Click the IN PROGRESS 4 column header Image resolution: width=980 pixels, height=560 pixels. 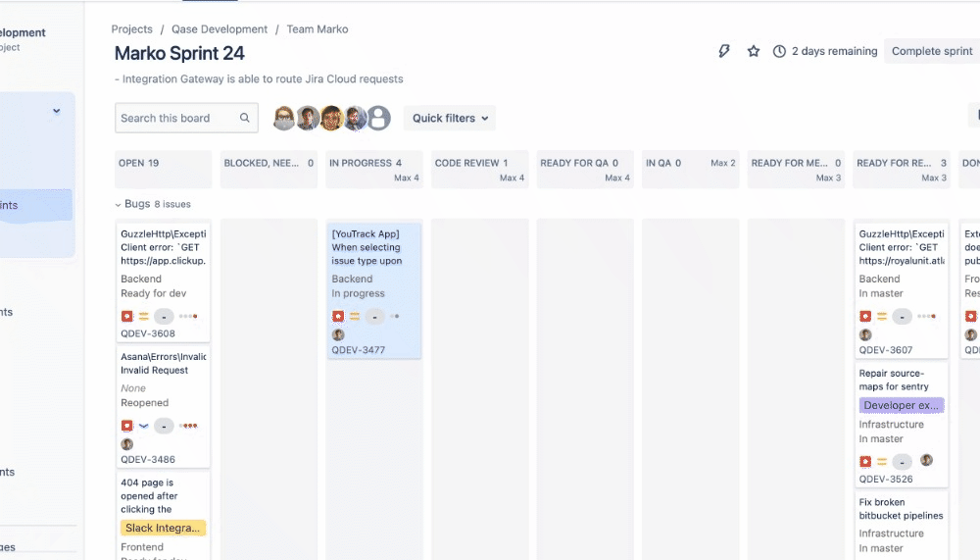click(x=373, y=169)
